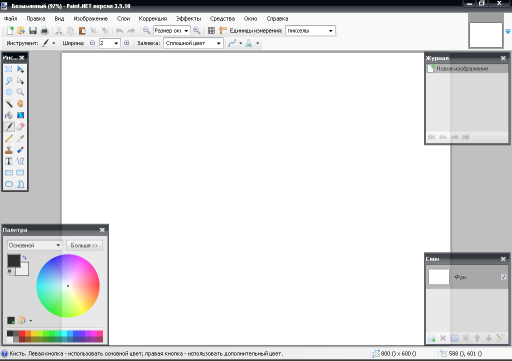Toggle antialiasing mode icon
512x361 pixels.
point(232,43)
